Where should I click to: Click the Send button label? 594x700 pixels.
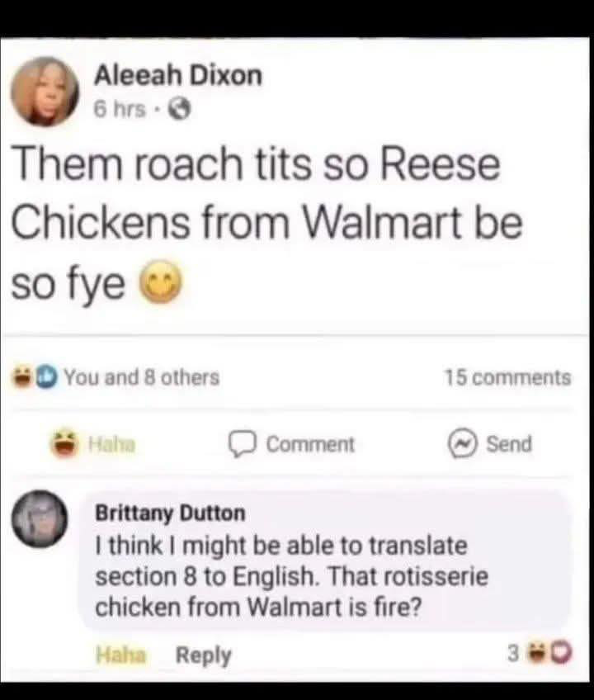click(509, 444)
